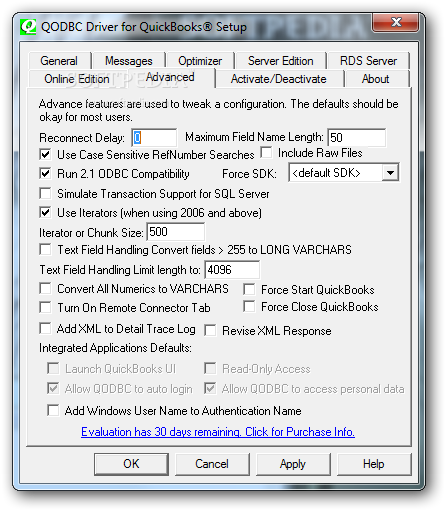Switch to the Online Edition tab
Image resolution: width=446 pixels, height=511 pixels.
tap(77, 79)
